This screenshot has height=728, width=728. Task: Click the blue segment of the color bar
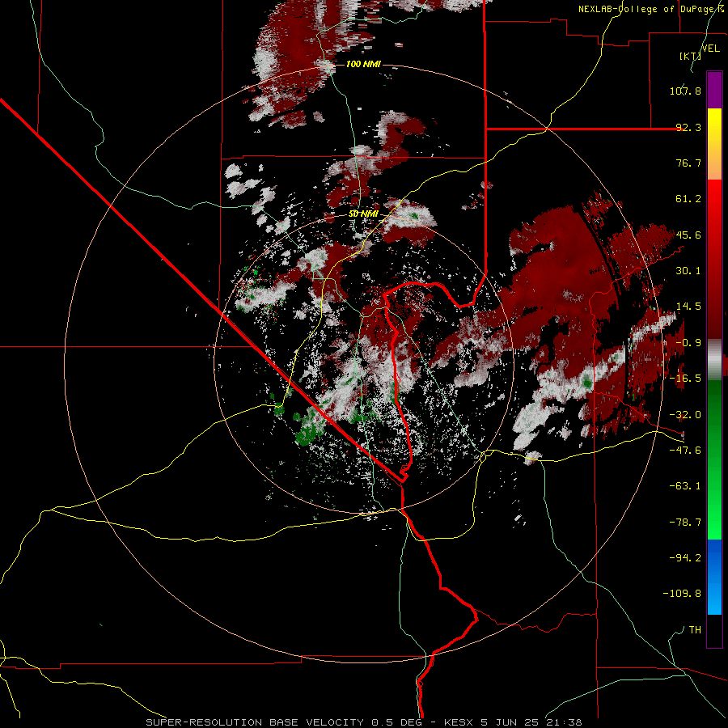714,577
